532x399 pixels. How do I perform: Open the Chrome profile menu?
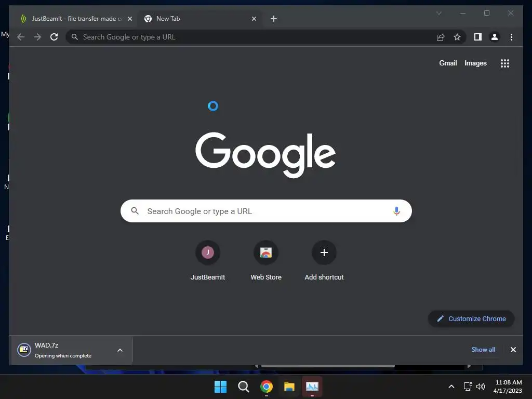(x=495, y=37)
